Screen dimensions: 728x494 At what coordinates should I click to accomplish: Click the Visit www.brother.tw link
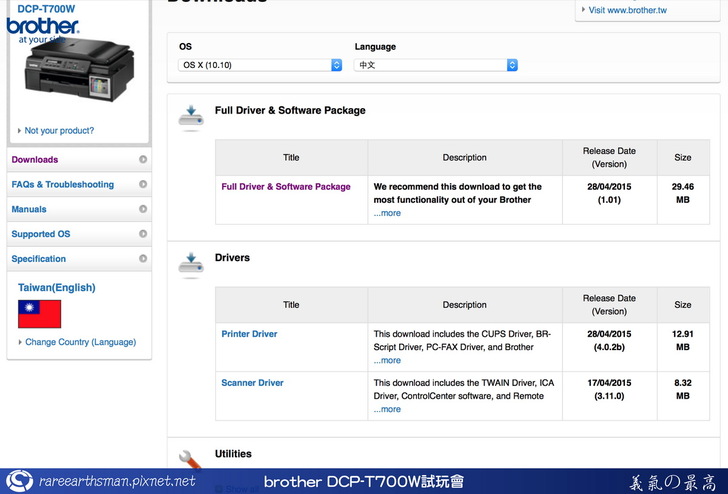tap(627, 10)
